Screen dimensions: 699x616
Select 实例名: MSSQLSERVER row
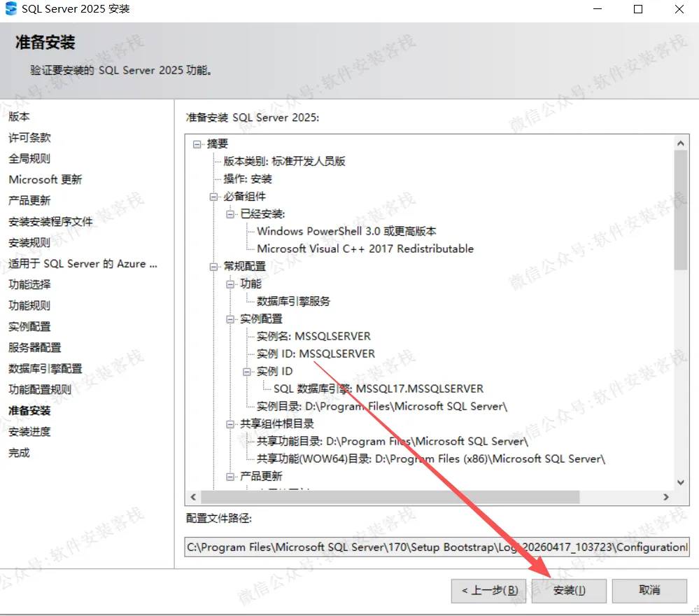point(314,336)
